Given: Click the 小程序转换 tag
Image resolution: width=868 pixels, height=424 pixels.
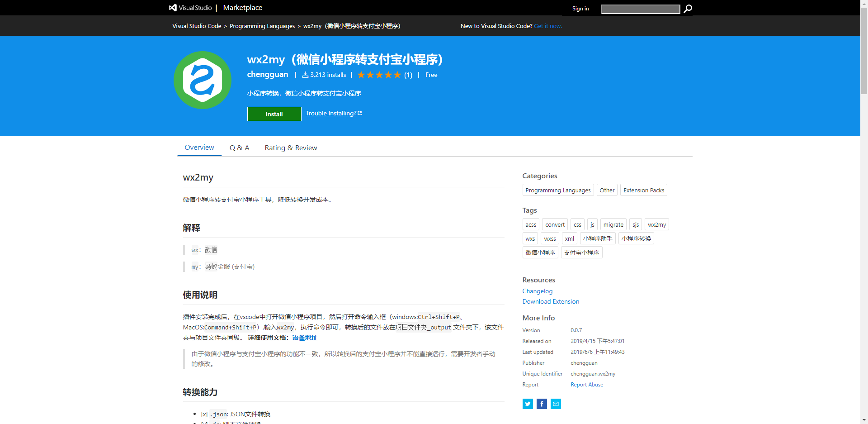Looking at the screenshot, I should [636, 238].
